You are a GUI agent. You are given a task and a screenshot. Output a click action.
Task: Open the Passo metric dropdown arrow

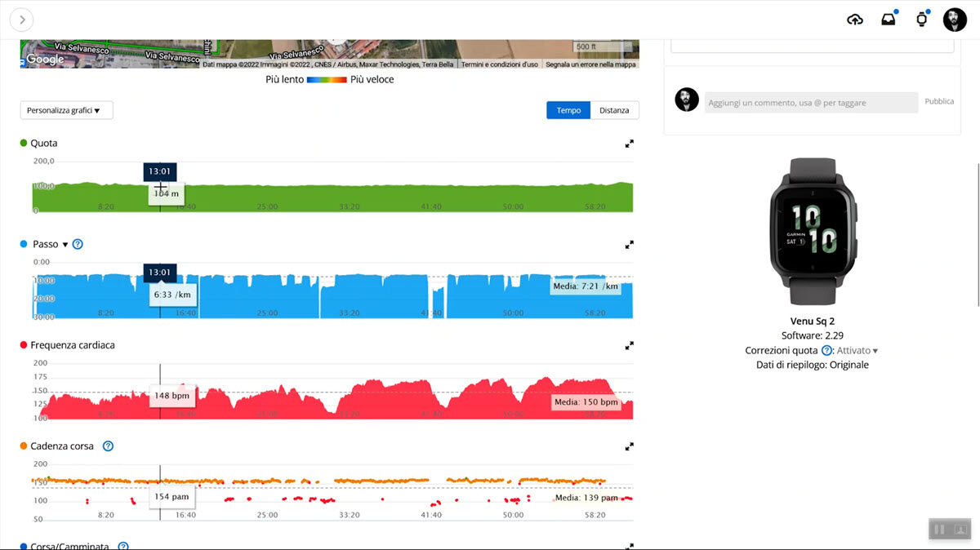click(x=65, y=245)
